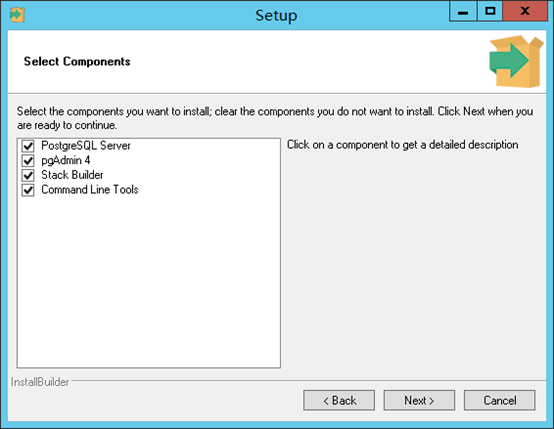The height and width of the screenshot is (429, 554).
Task: Minimize the Setup window
Action: [463, 11]
